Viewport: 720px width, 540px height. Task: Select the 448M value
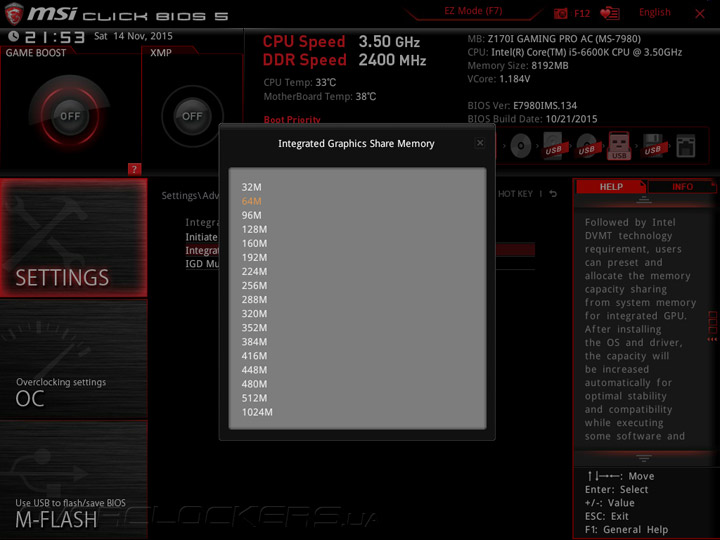[x=254, y=370]
